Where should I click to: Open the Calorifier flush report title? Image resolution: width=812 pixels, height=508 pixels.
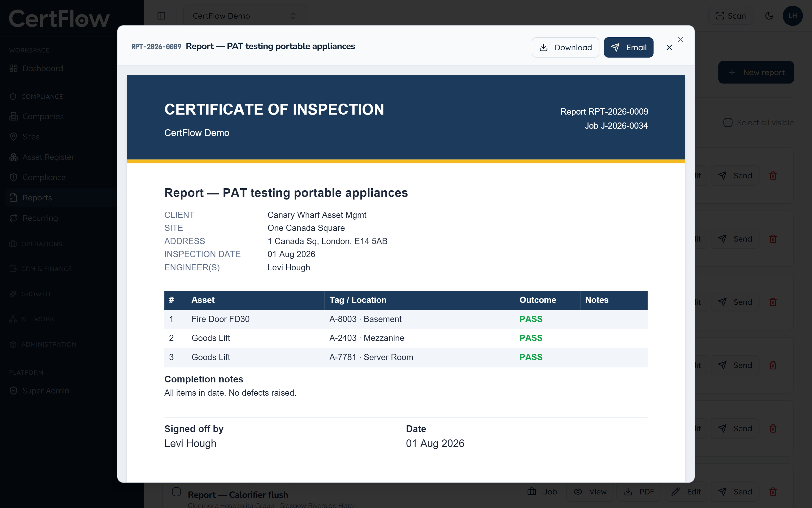click(238, 494)
